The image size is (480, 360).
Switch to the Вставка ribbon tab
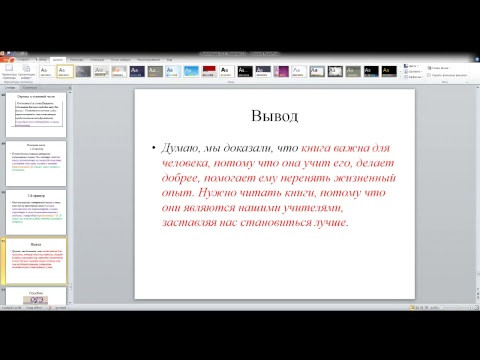41,60
